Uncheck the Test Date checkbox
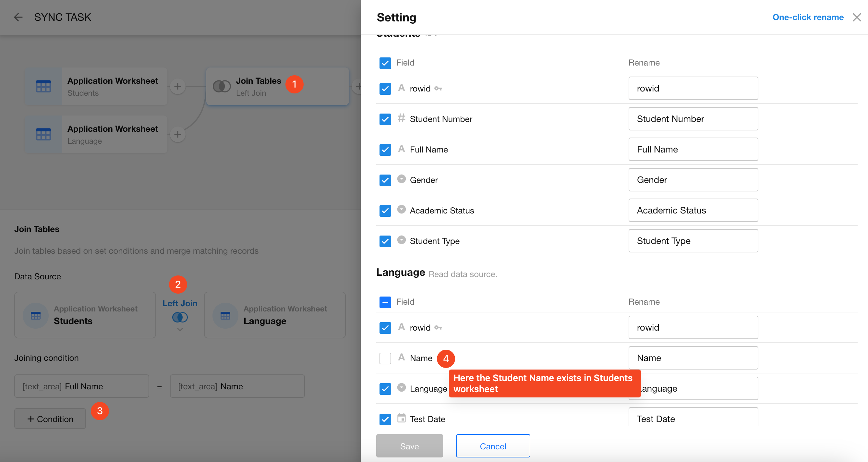The image size is (868, 462). (385, 419)
